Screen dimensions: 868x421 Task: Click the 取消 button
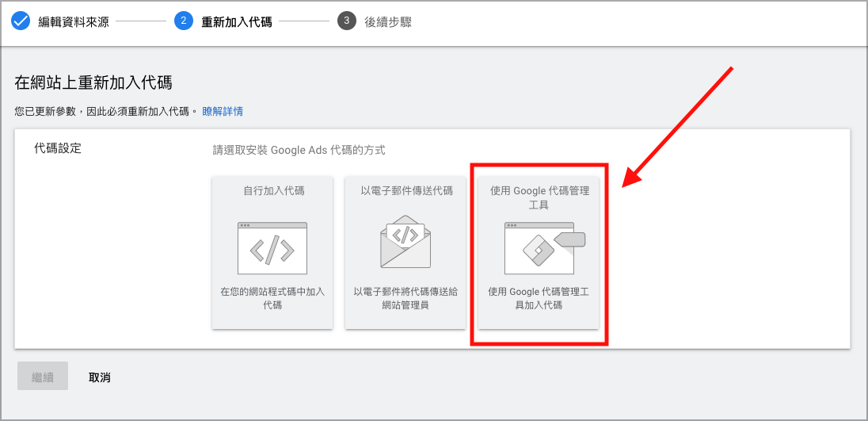click(x=100, y=378)
